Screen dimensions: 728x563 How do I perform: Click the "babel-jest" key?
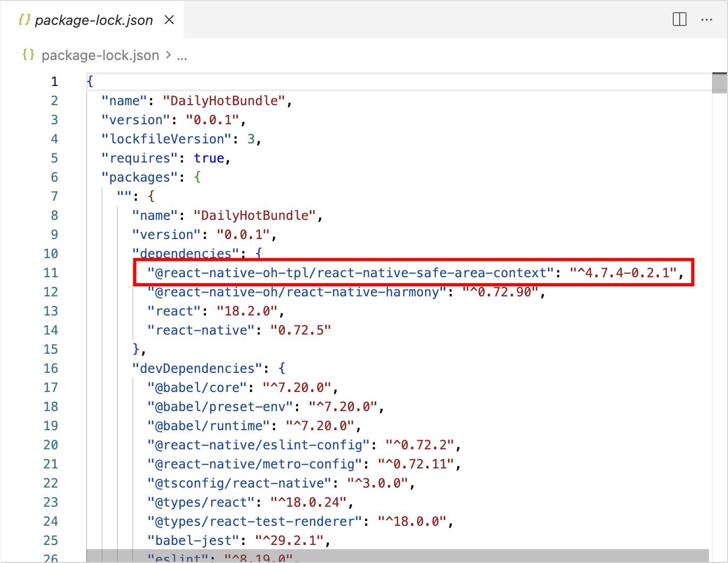tap(193, 541)
